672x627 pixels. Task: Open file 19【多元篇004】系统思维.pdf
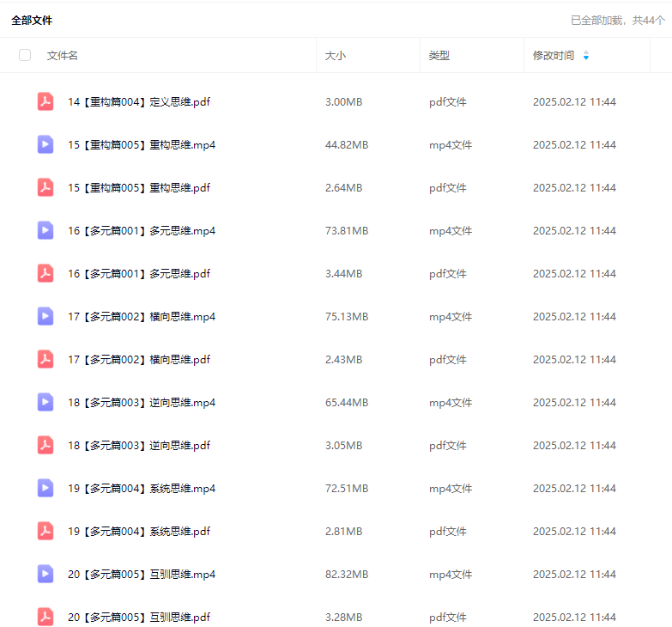tap(139, 531)
